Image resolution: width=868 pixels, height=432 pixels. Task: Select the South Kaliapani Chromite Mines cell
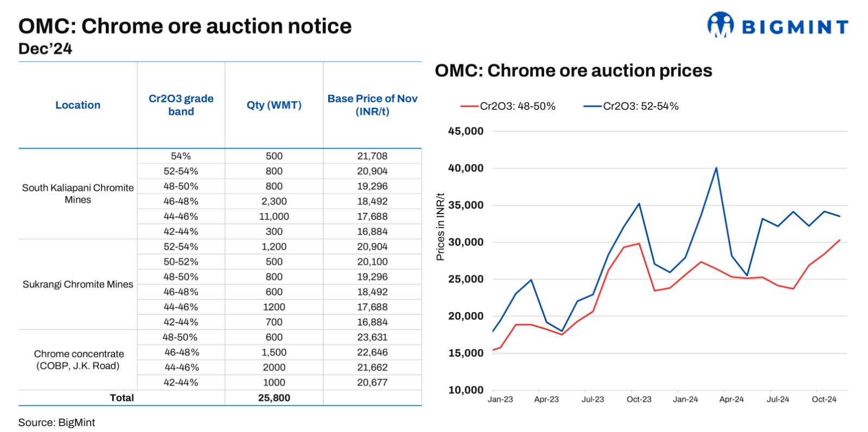point(78,194)
